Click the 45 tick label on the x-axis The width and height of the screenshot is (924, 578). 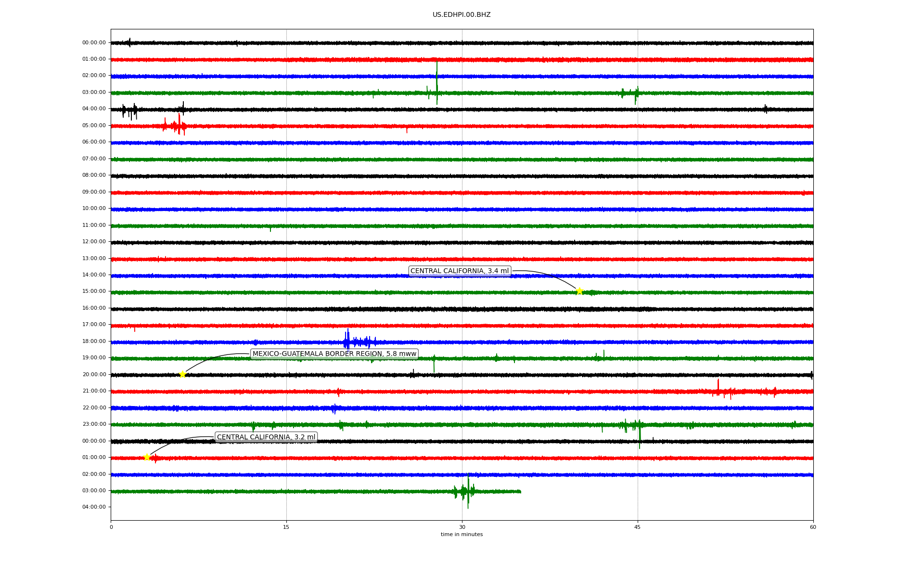[637, 527]
